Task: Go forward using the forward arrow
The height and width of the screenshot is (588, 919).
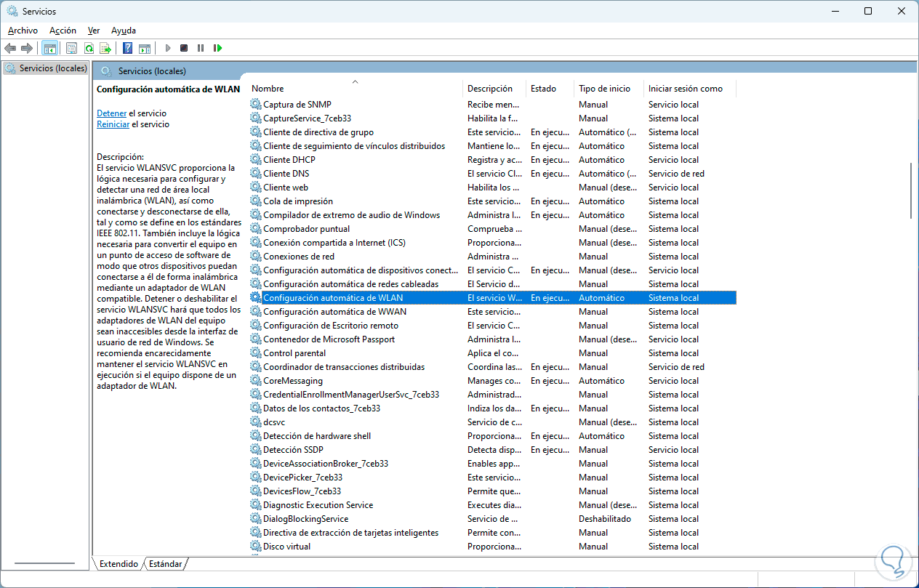Action: click(x=28, y=48)
